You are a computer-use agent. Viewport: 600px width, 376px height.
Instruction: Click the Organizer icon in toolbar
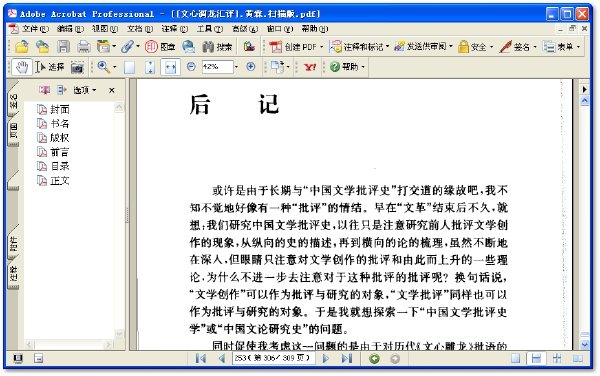(x=103, y=47)
